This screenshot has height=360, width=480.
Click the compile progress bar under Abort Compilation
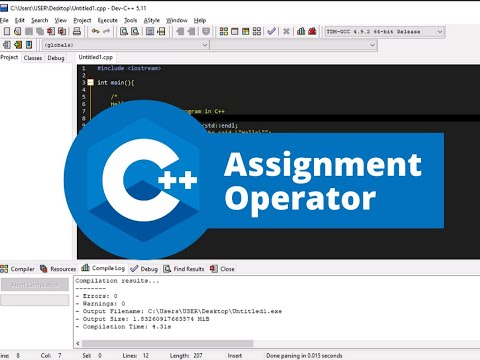35,300
